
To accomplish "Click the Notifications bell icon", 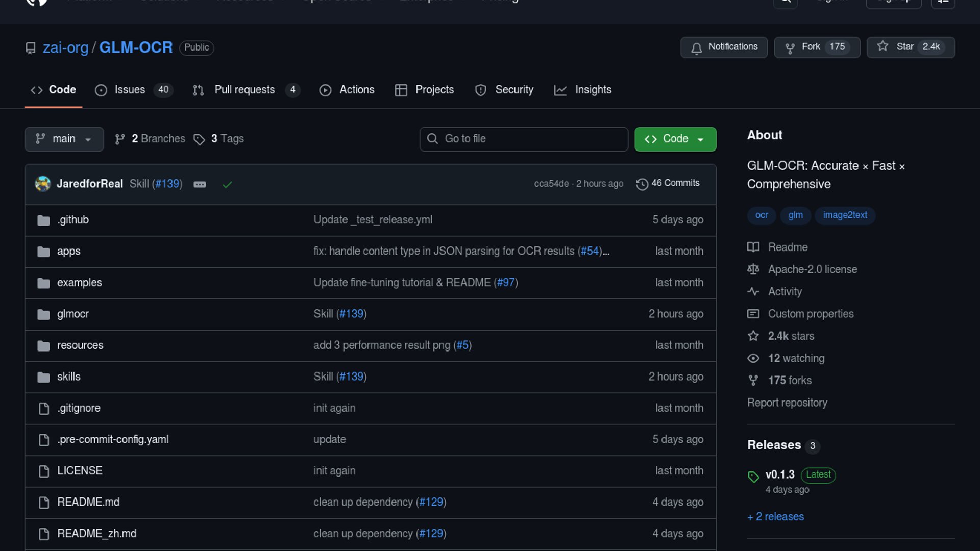I will [x=696, y=48].
